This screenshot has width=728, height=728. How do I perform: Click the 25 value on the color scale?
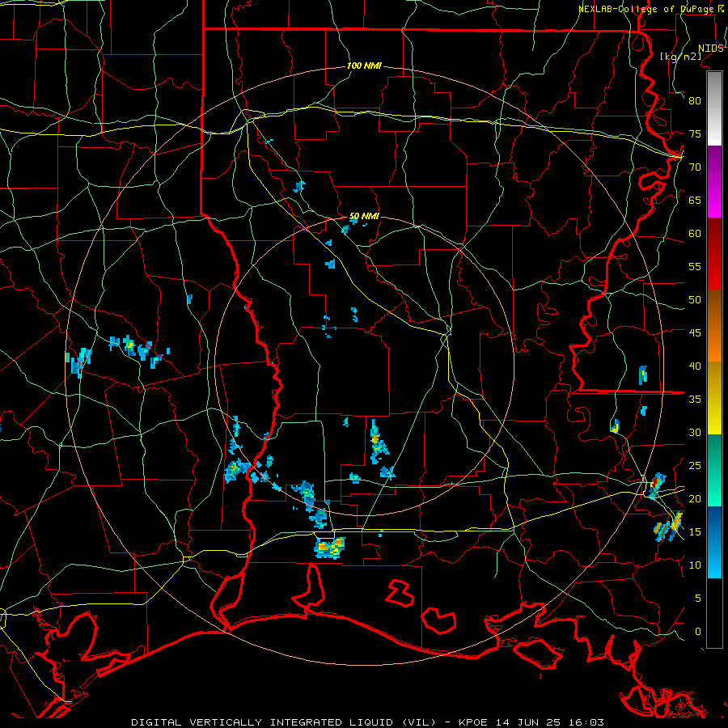point(695,466)
